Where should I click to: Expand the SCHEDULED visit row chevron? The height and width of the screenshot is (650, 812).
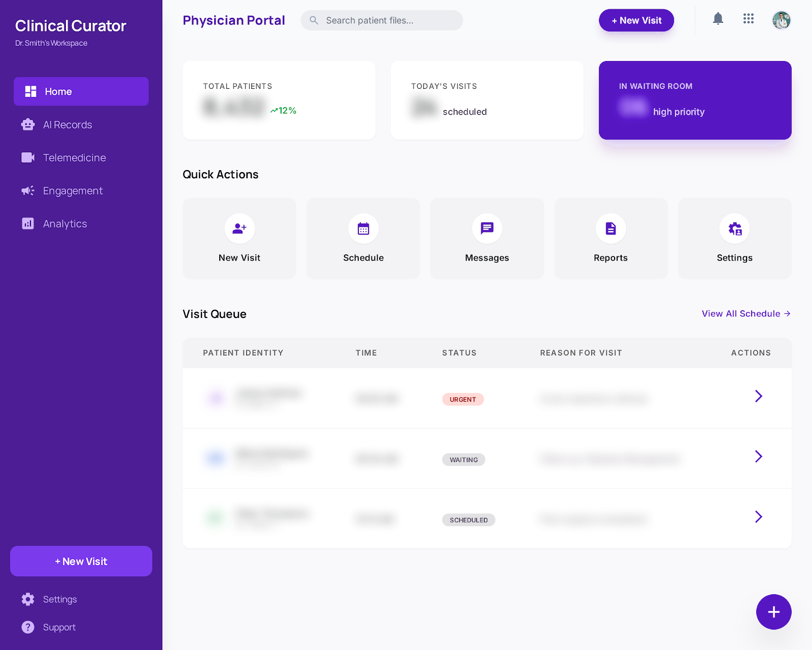coord(759,517)
